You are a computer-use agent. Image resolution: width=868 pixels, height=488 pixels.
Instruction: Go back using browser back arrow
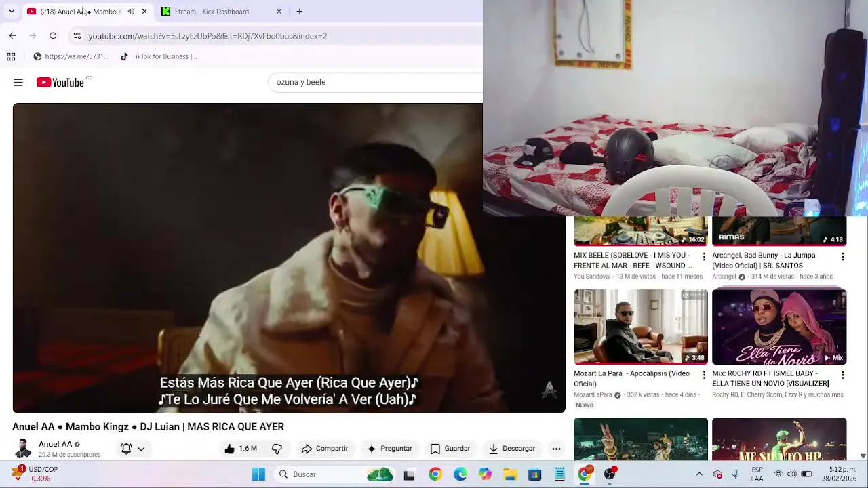click(x=12, y=35)
